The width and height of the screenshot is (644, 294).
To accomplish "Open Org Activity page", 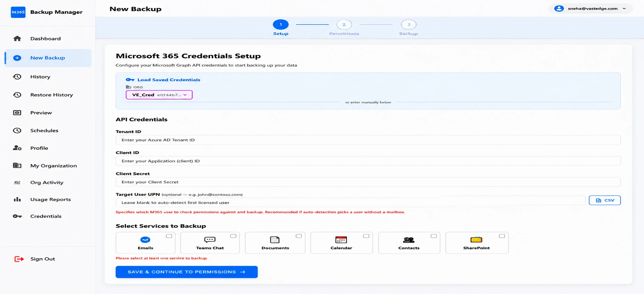I will point(48,183).
